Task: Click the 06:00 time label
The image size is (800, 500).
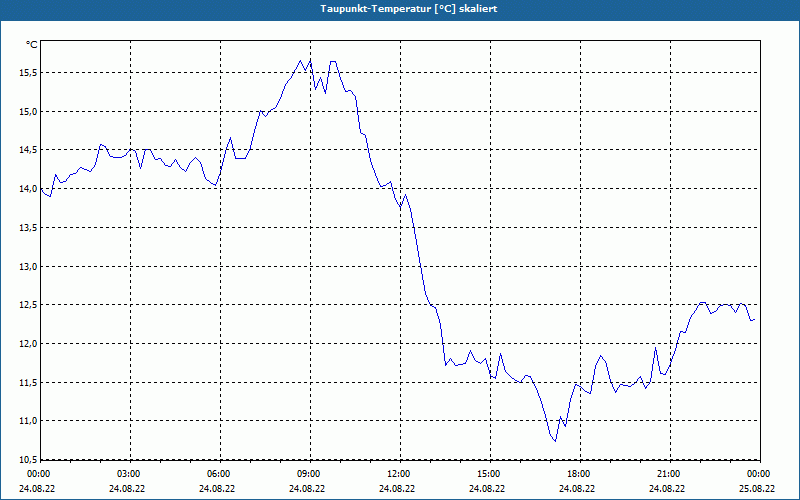Action: pyautogui.click(x=220, y=474)
